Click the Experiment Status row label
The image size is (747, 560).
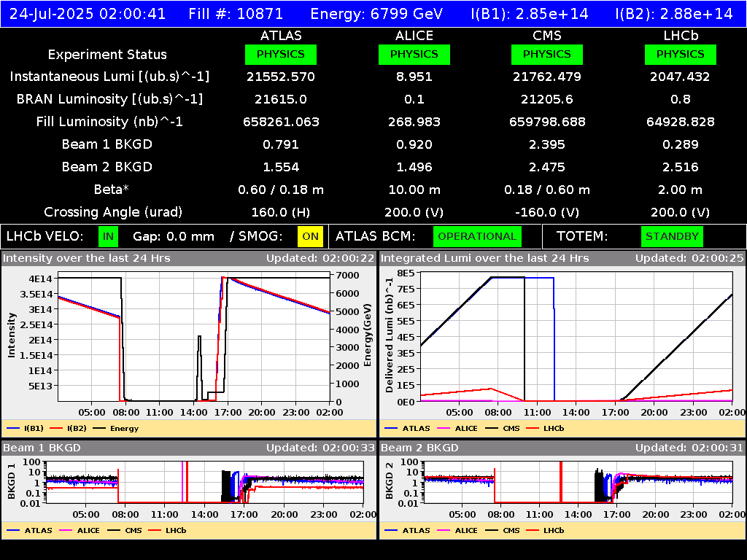point(107,55)
